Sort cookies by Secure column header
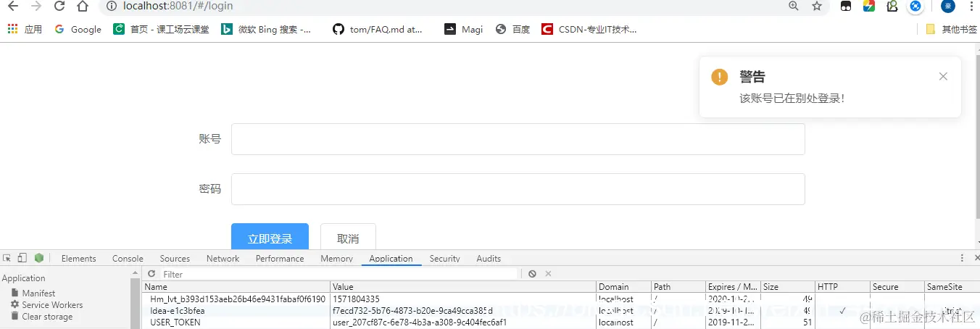 click(x=897, y=287)
